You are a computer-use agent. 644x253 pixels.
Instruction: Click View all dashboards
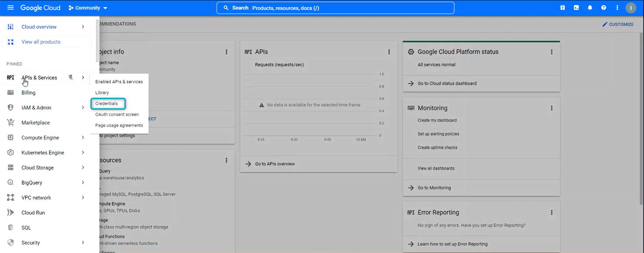click(x=436, y=168)
